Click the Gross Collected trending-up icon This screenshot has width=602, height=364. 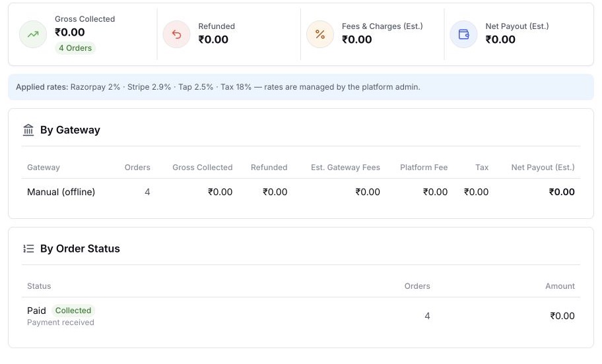coord(33,34)
